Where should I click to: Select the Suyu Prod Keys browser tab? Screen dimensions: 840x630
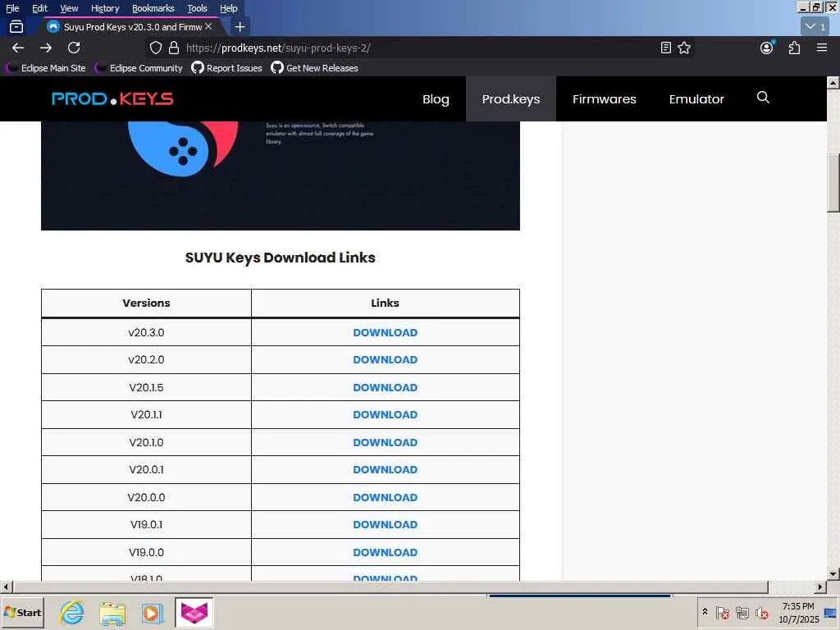(x=130, y=26)
